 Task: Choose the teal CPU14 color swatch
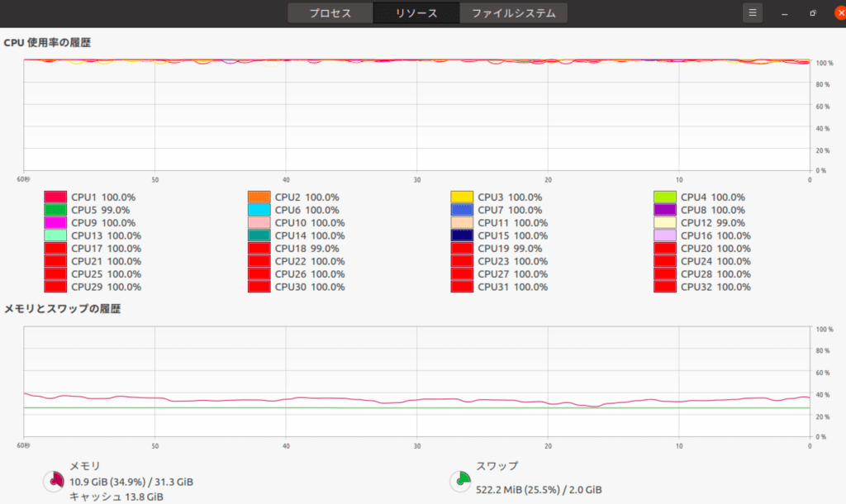point(259,235)
